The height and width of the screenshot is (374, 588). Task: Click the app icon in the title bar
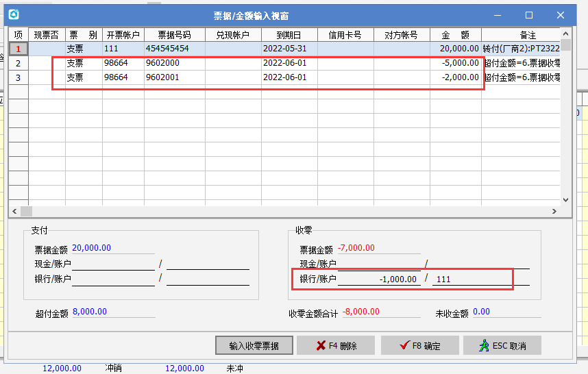point(13,14)
